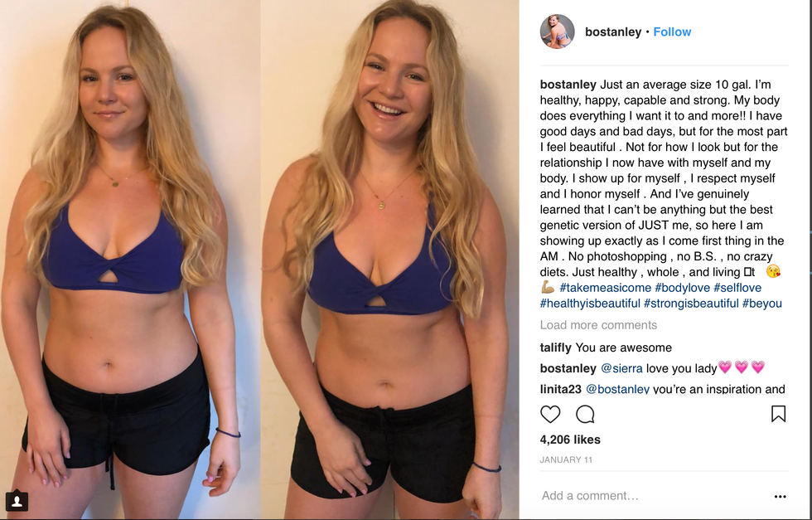Save the post with the bookmark icon
The width and height of the screenshot is (812, 520).
tap(778, 414)
